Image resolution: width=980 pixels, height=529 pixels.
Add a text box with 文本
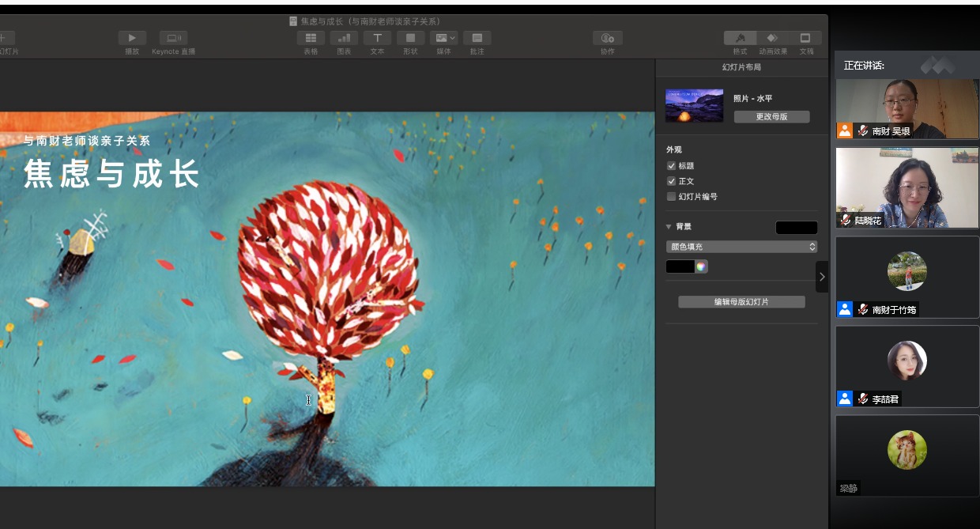[377, 38]
